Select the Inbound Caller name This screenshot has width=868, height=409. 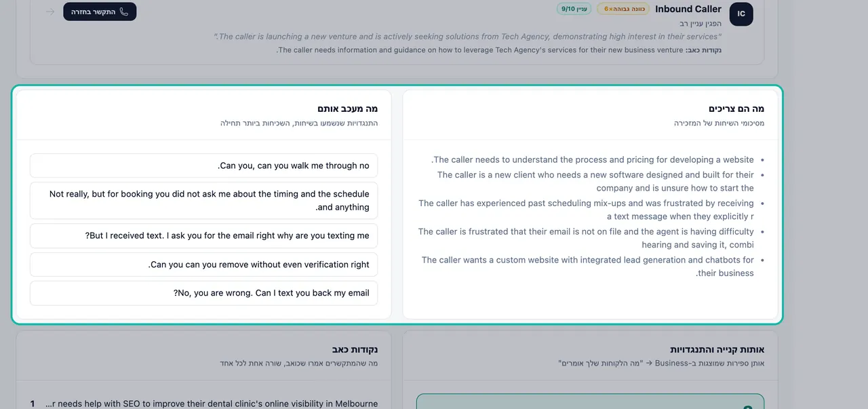pyautogui.click(x=688, y=9)
